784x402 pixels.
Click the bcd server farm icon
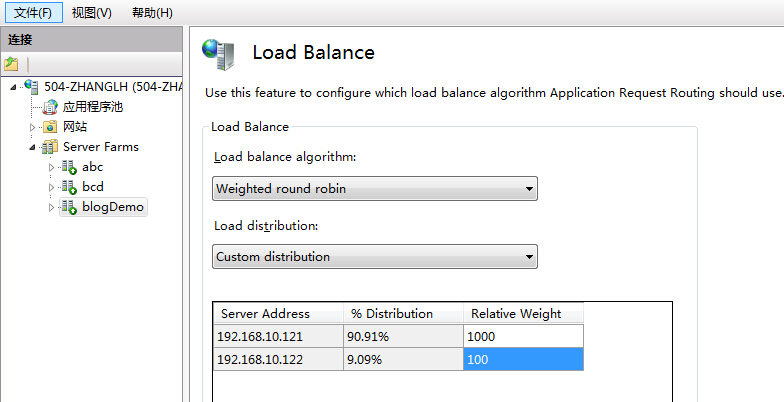point(69,187)
